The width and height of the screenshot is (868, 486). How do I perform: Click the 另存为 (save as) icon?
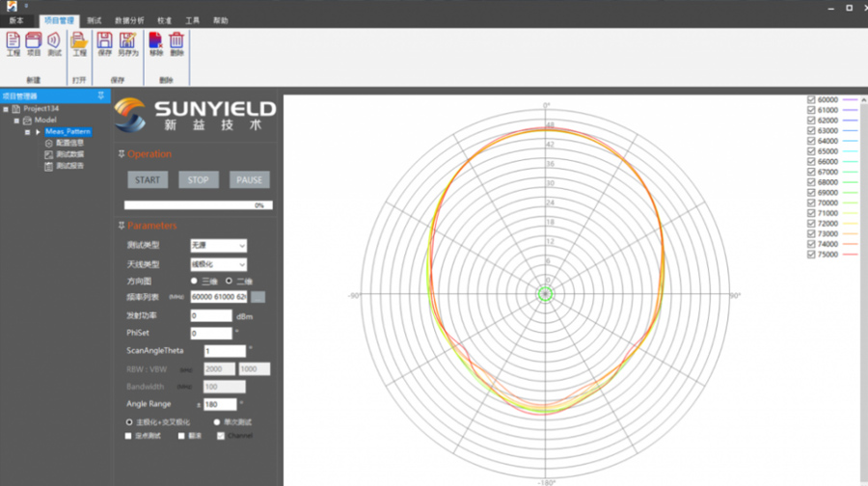pyautogui.click(x=128, y=40)
